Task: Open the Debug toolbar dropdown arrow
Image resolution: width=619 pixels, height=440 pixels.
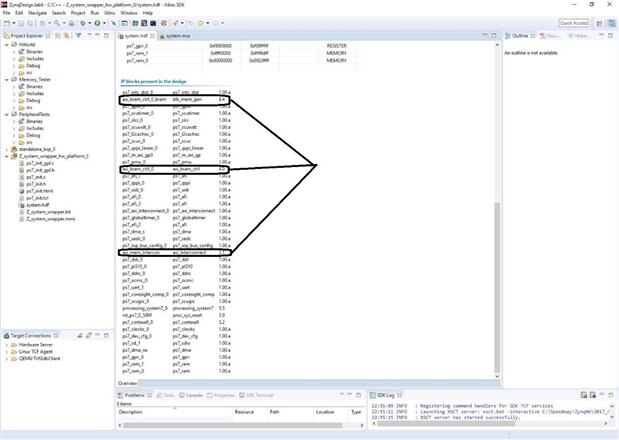Action: [x=90, y=23]
